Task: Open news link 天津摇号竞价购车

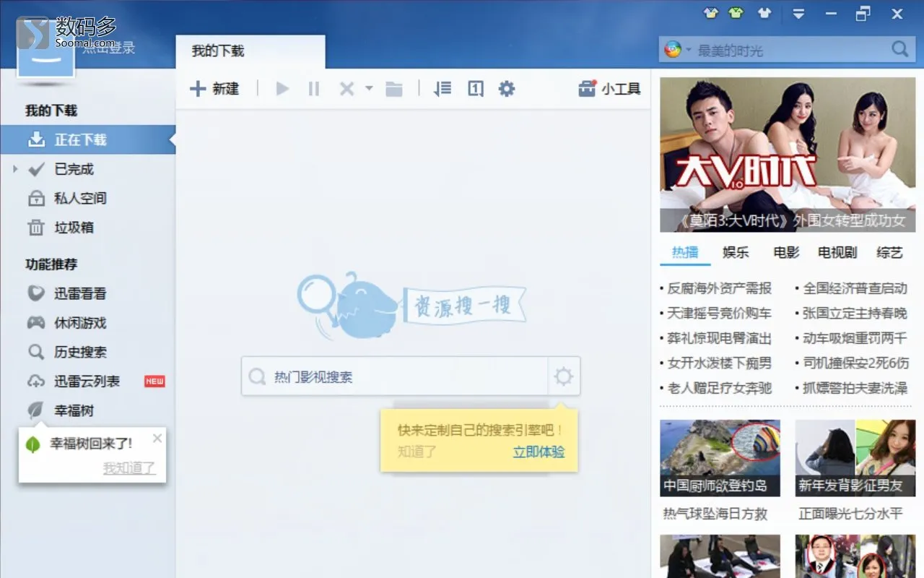Action: coord(719,314)
